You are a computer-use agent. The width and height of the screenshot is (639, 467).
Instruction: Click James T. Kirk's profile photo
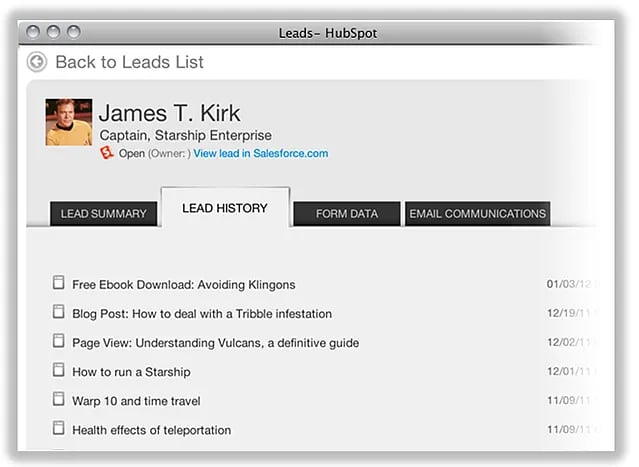[69, 122]
